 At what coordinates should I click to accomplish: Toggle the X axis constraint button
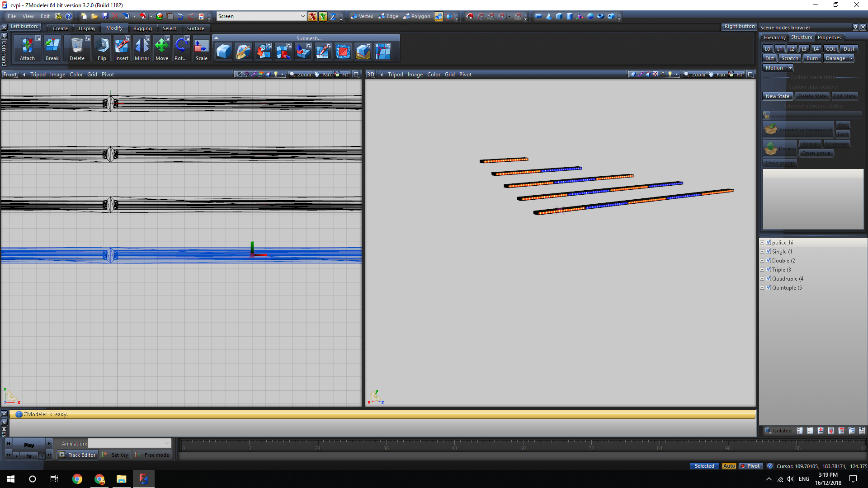312,17
